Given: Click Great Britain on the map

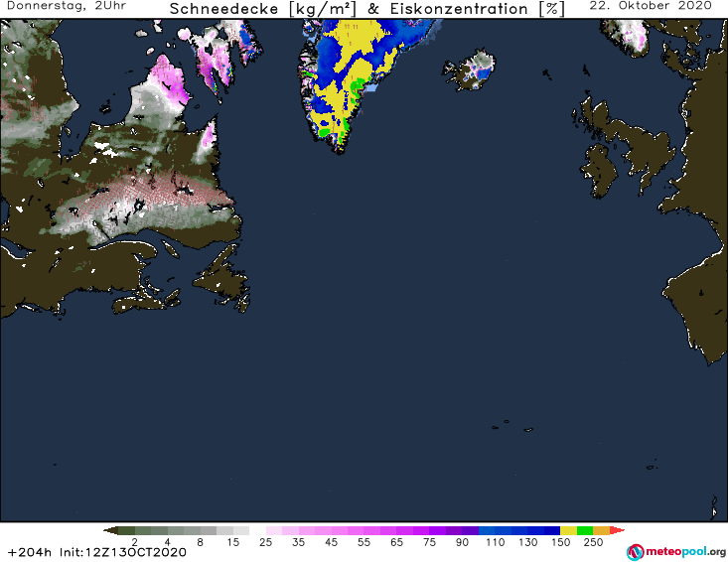Looking at the screenshot, I should tap(634, 145).
